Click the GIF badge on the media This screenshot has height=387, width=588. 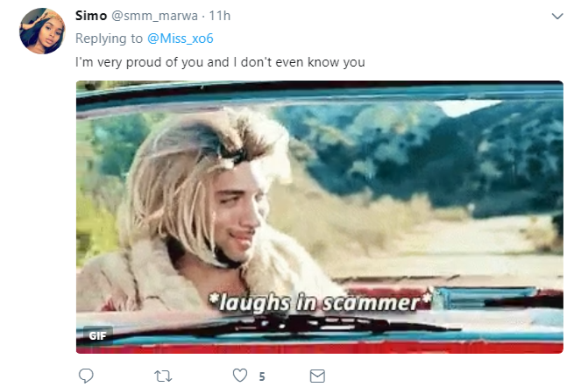tap(96, 334)
